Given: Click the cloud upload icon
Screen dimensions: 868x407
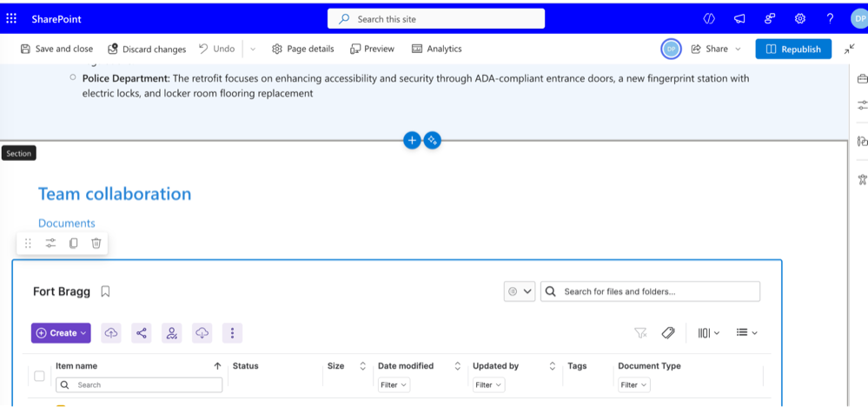Looking at the screenshot, I should (111, 333).
